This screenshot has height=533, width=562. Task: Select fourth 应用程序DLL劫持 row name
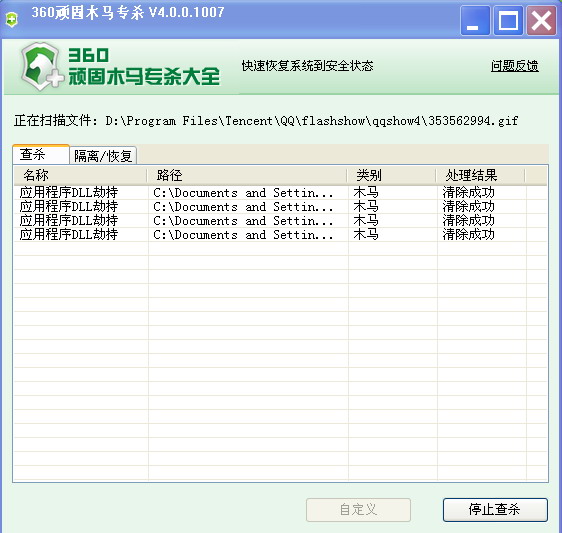click(x=69, y=234)
